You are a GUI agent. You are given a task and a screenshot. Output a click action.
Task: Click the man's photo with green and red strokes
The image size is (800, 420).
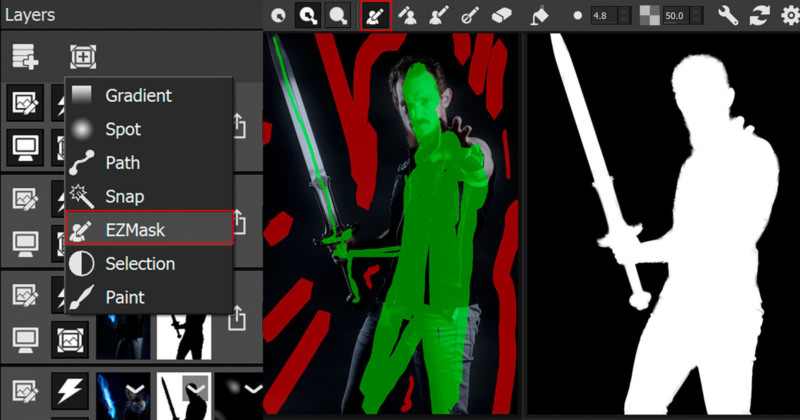click(x=391, y=224)
